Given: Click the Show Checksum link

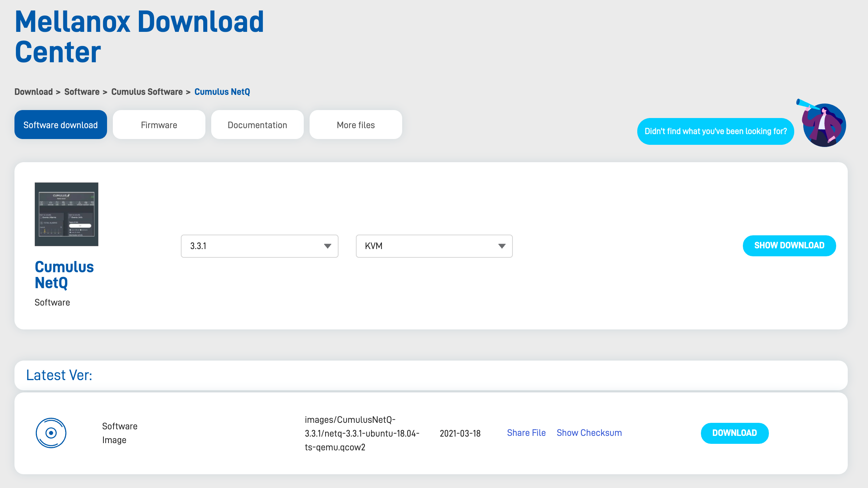Looking at the screenshot, I should 589,433.
